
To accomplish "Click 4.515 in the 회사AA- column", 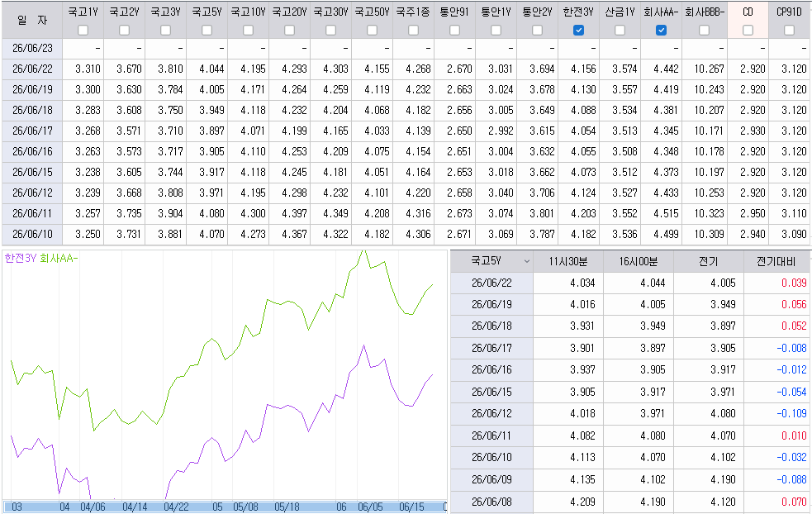I will [x=666, y=213].
